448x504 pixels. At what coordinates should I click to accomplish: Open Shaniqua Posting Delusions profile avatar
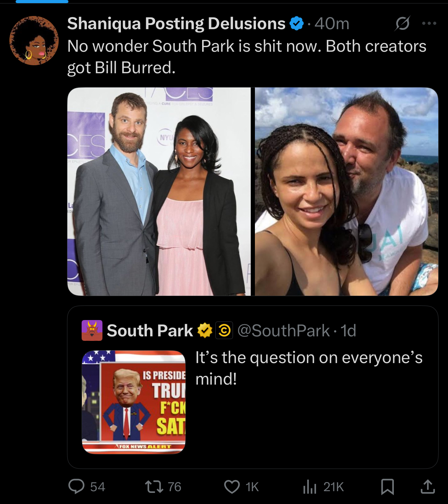pos(34,41)
